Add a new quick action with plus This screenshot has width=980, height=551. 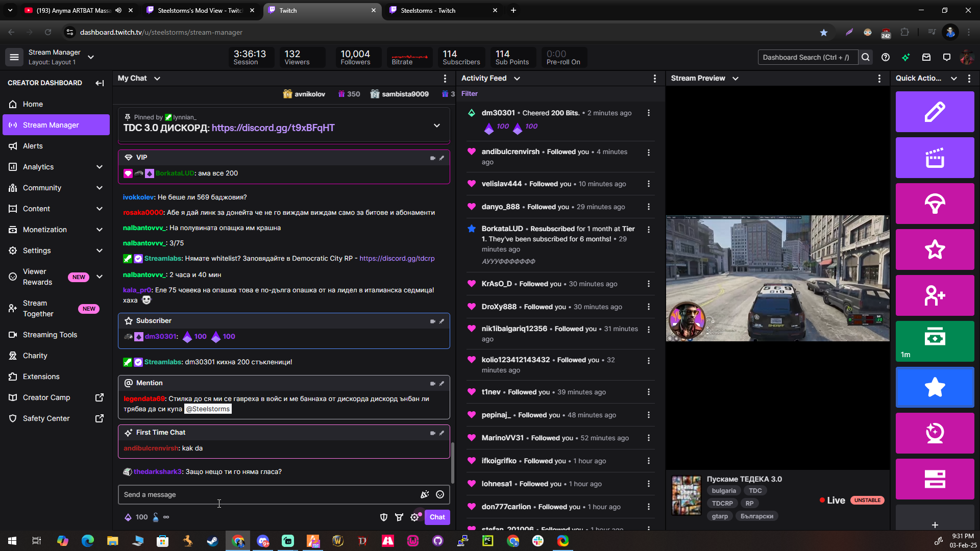tap(935, 524)
